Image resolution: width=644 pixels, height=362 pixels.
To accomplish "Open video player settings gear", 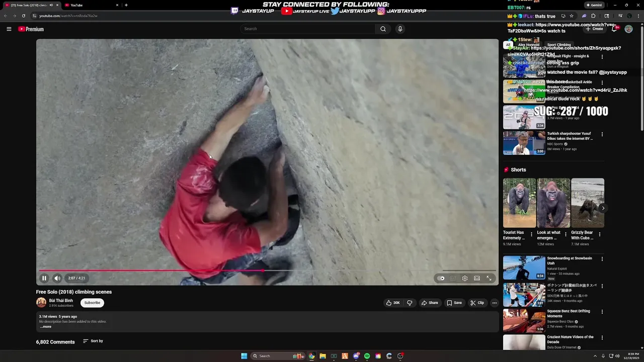I will point(465,278).
